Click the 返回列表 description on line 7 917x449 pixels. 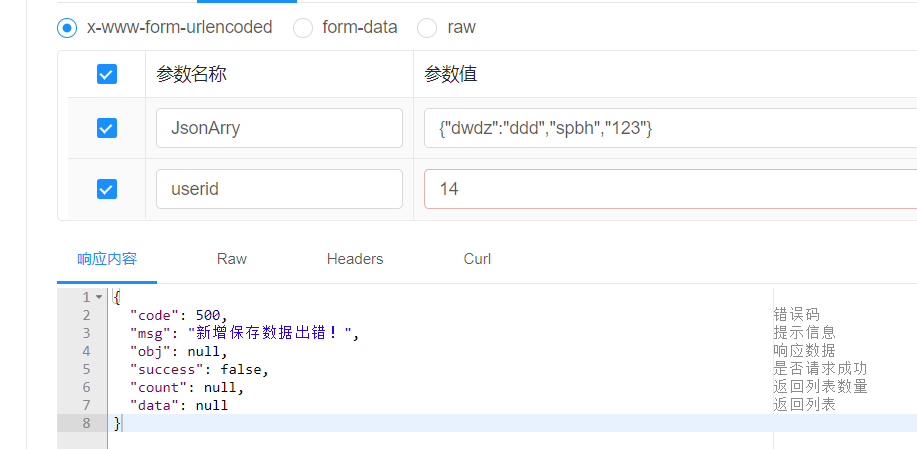click(805, 405)
